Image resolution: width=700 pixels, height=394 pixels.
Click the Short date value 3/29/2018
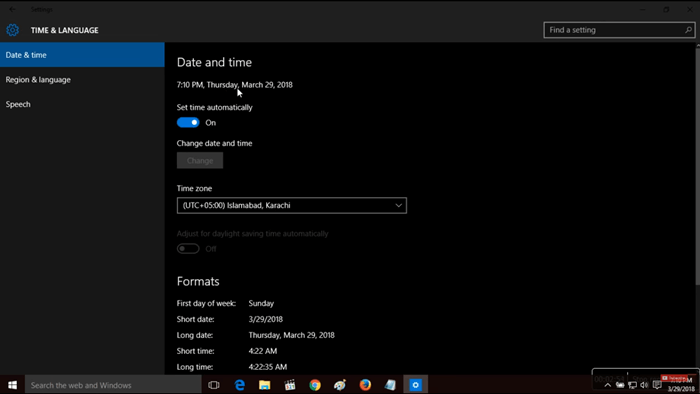(266, 319)
